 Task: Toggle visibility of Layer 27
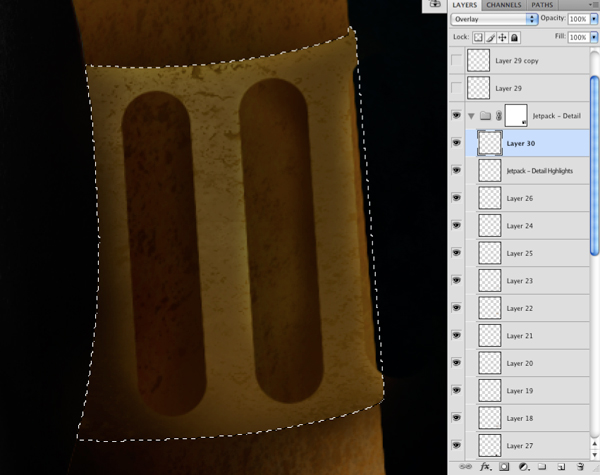click(x=457, y=446)
